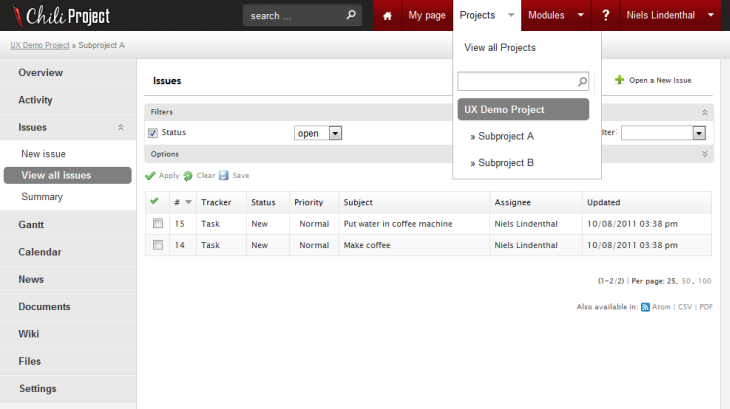Viewport: 730px width, 409px height.
Task: Expand the Modules dropdown menu
Action: [580, 16]
